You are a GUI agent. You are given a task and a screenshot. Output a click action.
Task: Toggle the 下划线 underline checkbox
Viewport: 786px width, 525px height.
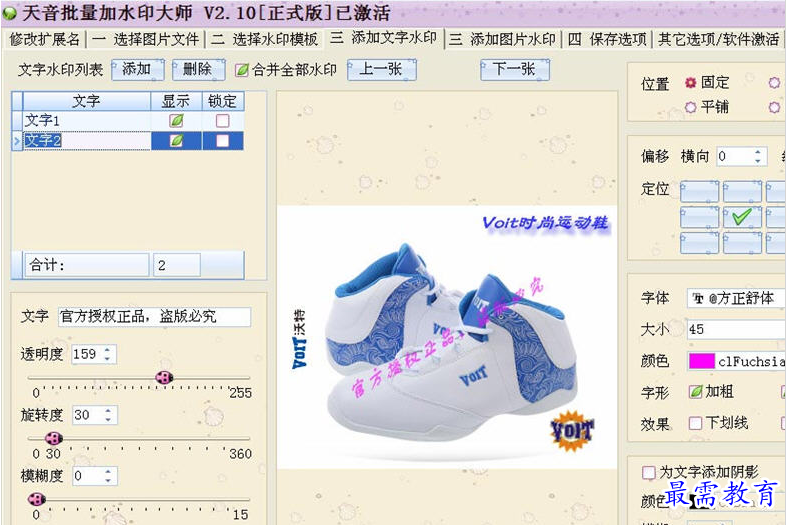click(x=695, y=423)
